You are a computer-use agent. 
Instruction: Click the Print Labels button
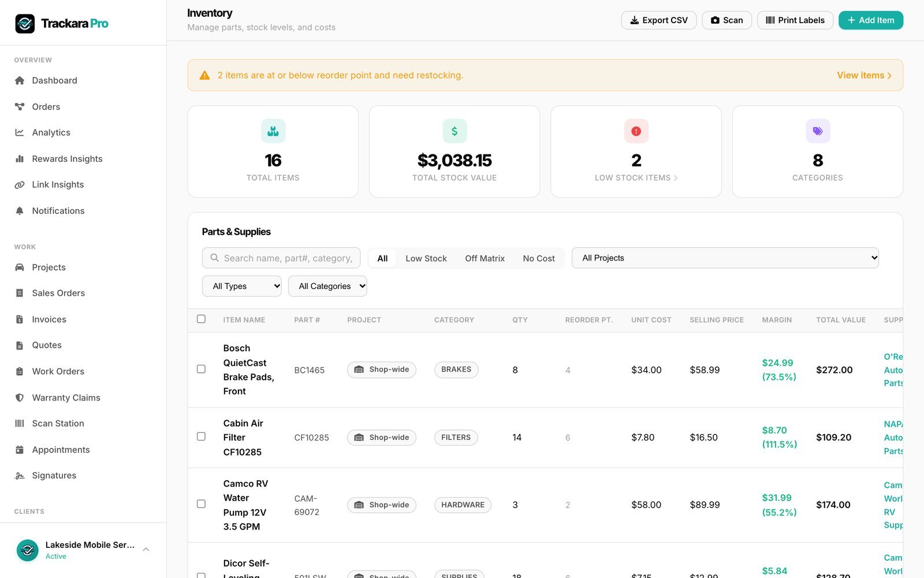795,20
